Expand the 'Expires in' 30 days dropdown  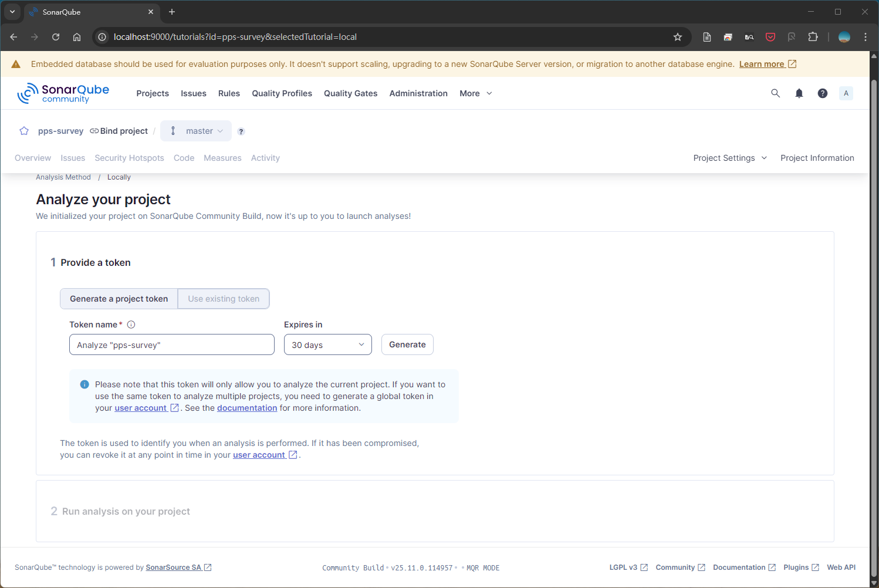pos(327,344)
